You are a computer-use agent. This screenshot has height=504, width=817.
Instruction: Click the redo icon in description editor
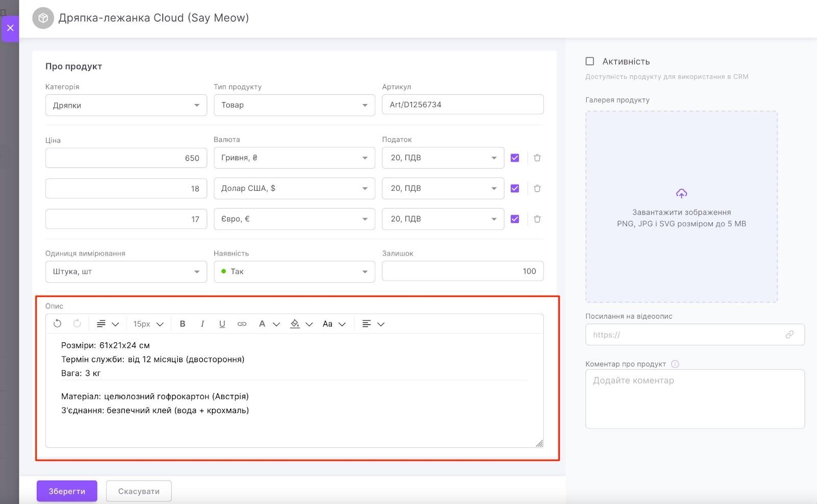(77, 323)
